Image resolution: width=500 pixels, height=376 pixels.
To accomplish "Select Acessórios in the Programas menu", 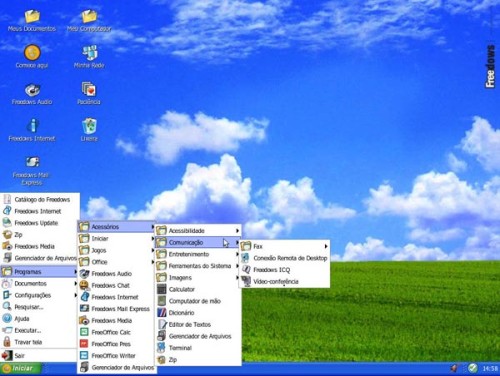I will tap(116, 227).
